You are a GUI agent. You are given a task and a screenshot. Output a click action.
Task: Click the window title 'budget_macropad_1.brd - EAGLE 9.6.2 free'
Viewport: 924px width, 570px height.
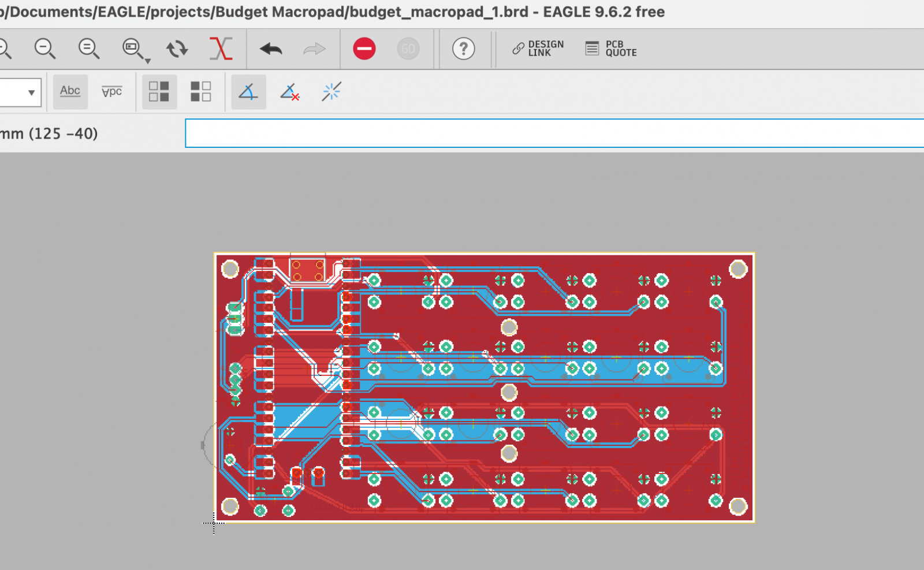click(x=507, y=12)
